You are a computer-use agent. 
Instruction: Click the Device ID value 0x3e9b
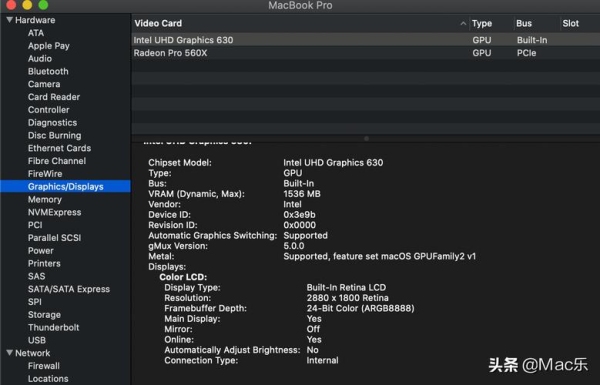click(x=299, y=215)
